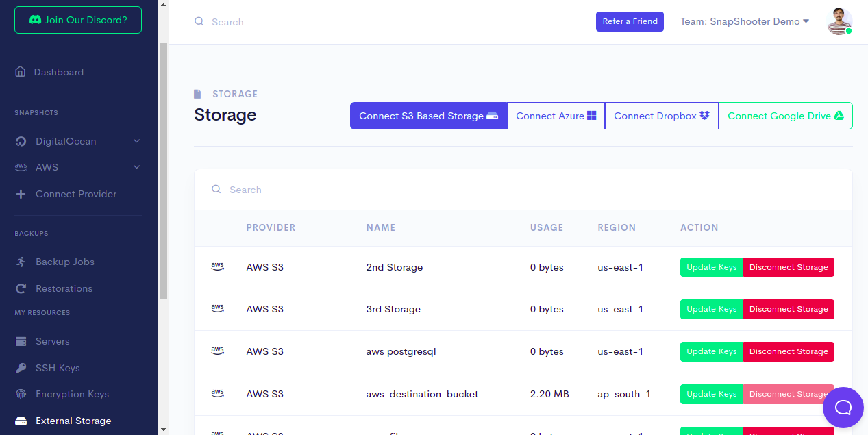Click Refer a Friend button
This screenshot has height=435, width=868.
pyautogui.click(x=630, y=21)
